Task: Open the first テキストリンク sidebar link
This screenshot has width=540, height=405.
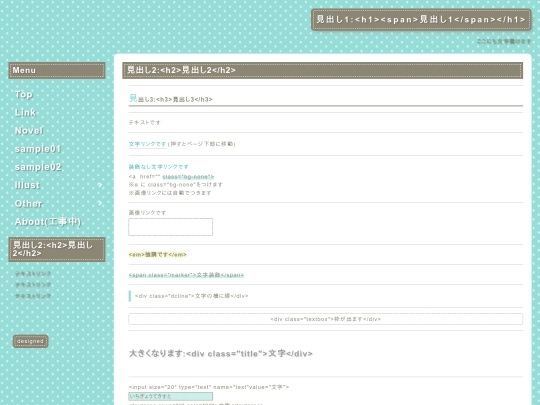Action: [33, 274]
